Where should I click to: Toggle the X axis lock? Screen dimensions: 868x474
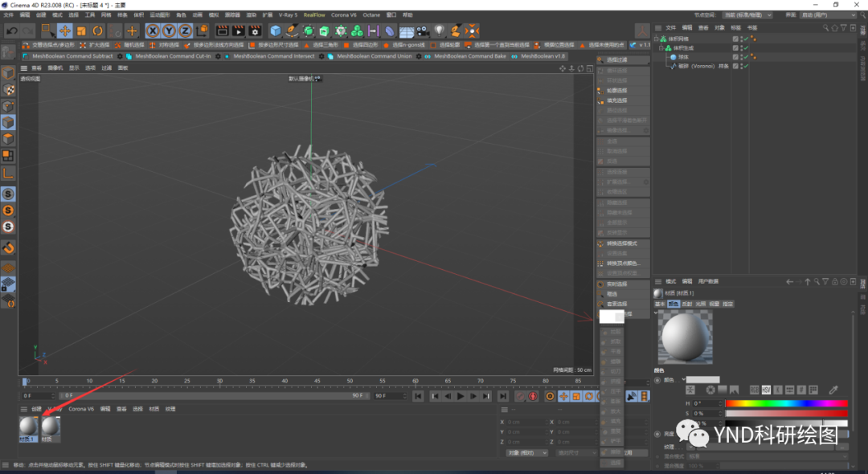click(x=153, y=31)
